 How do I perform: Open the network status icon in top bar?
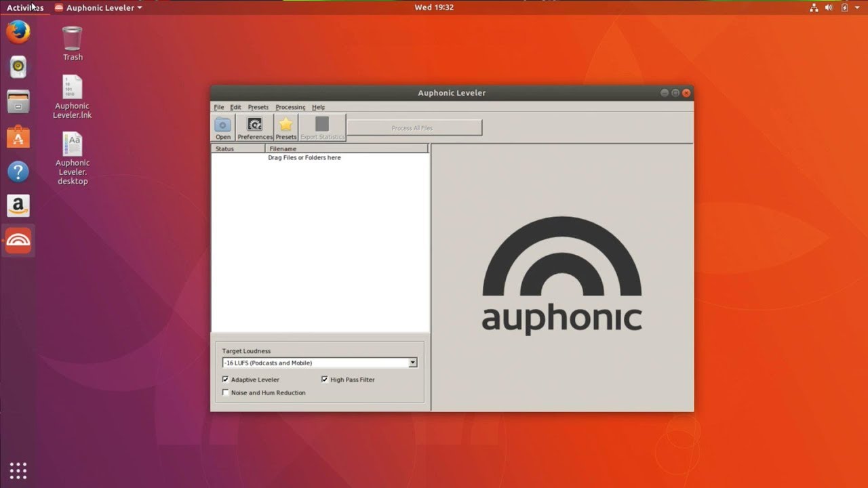pyautogui.click(x=814, y=7)
